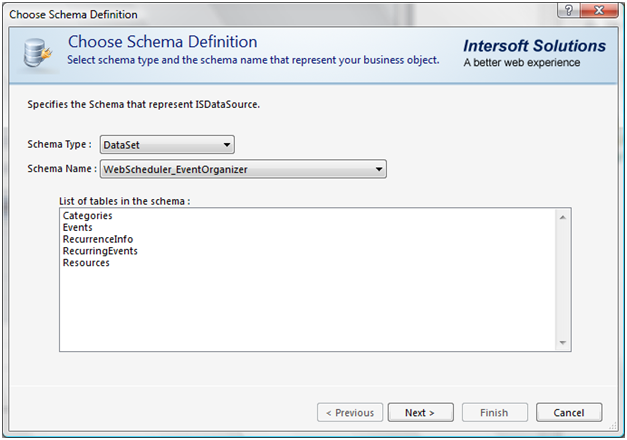This screenshot has height=440, width=627.
Task: Click the Finish button
Action: [x=494, y=412]
